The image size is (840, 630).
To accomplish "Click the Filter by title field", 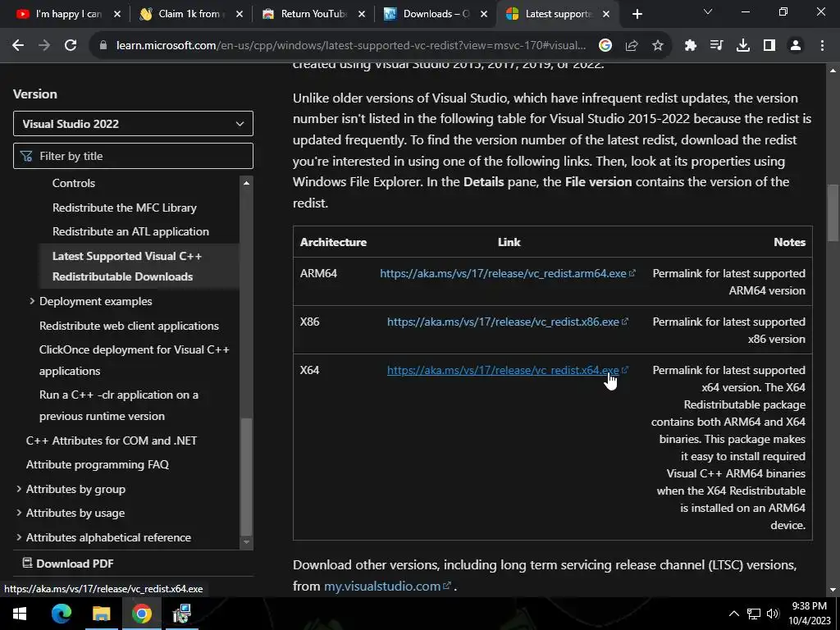I will pos(133,156).
